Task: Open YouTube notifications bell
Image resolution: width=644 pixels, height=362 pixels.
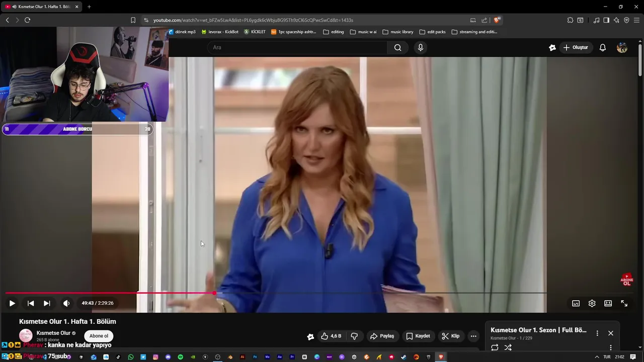Action: point(603,47)
